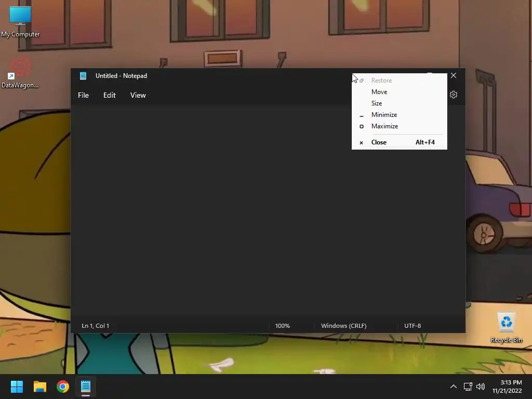Click the UTF-8 encoding indicator

[413, 326]
